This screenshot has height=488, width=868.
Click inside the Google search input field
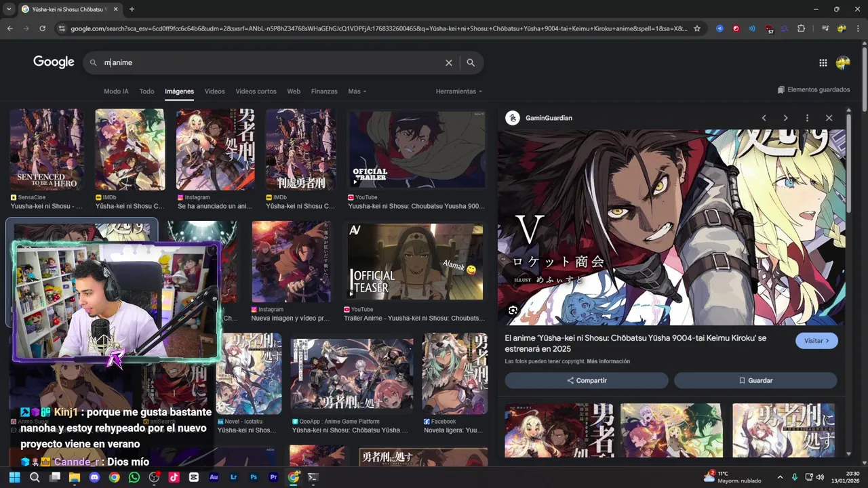point(271,62)
